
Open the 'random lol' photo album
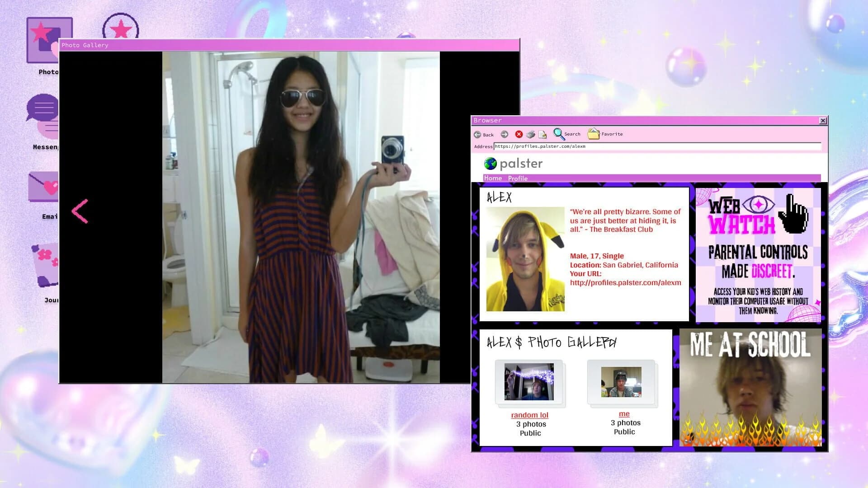[x=529, y=415]
